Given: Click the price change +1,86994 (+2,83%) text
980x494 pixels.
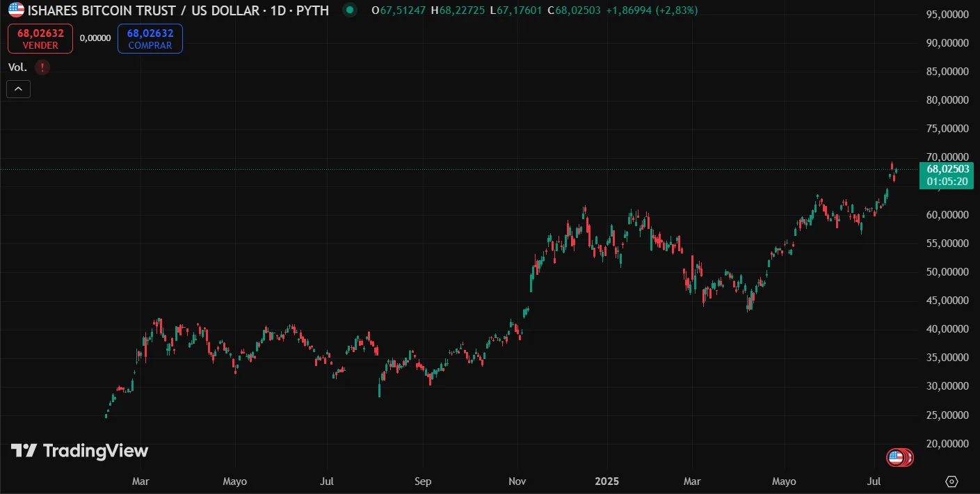Looking at the screenshot, I should 653,10.
